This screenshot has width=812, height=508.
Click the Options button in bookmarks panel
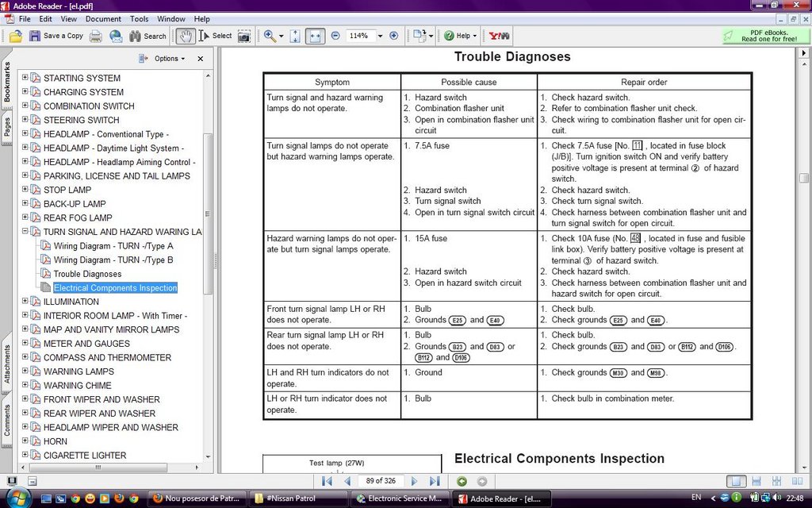click(x=162, y=59)
